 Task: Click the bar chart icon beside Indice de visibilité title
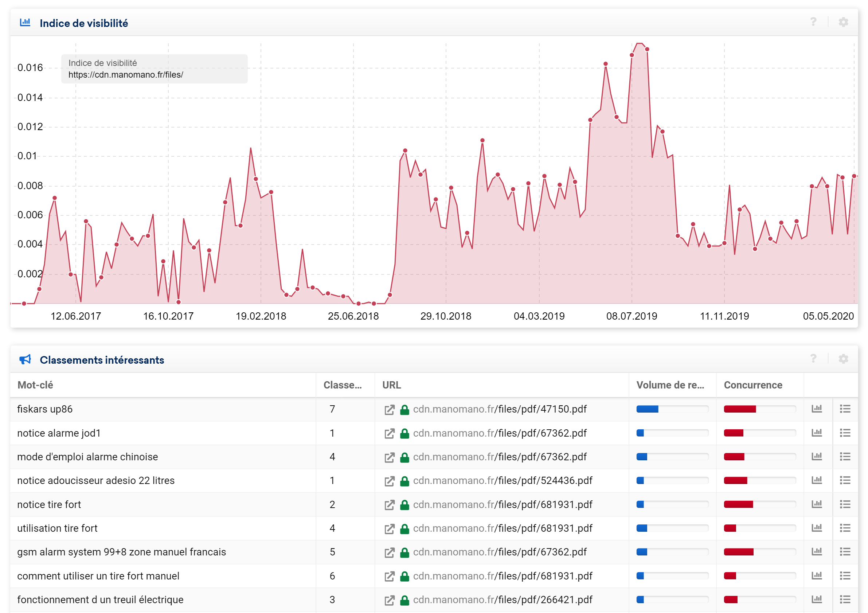[x=25, y=22]
